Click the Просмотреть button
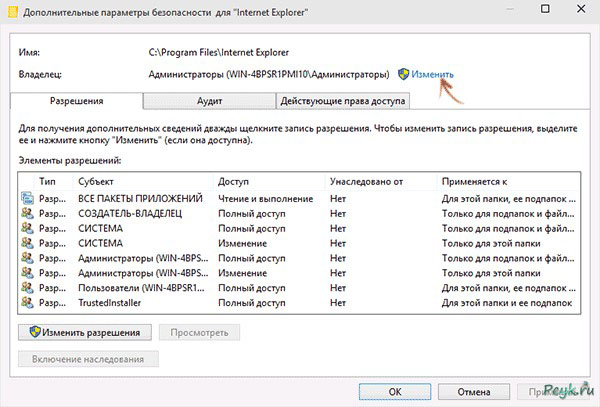Viewport: 600px width, 407px height. [199, 332]
